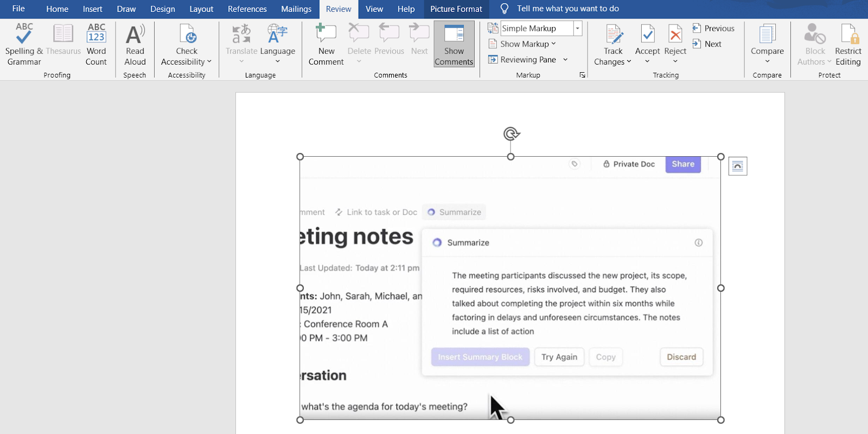Click the right-middle picture resize handle
868x434 pixels.
721,288
